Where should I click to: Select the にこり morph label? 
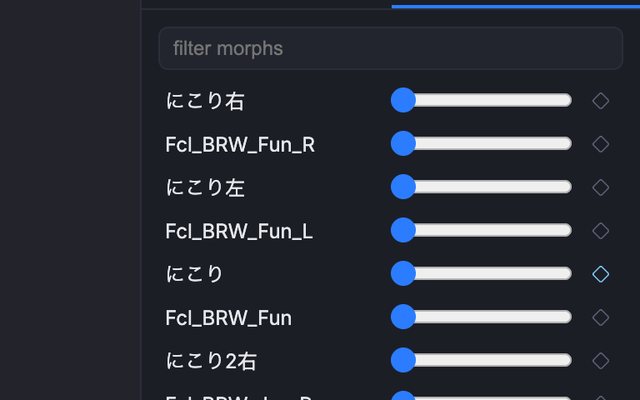point(194,274)
